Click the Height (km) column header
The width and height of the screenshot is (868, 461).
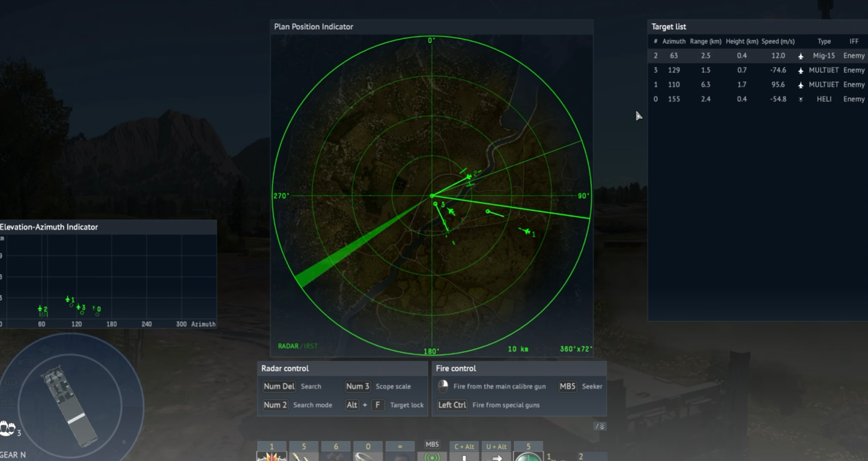pyautogui.click(x=742, y=41)
